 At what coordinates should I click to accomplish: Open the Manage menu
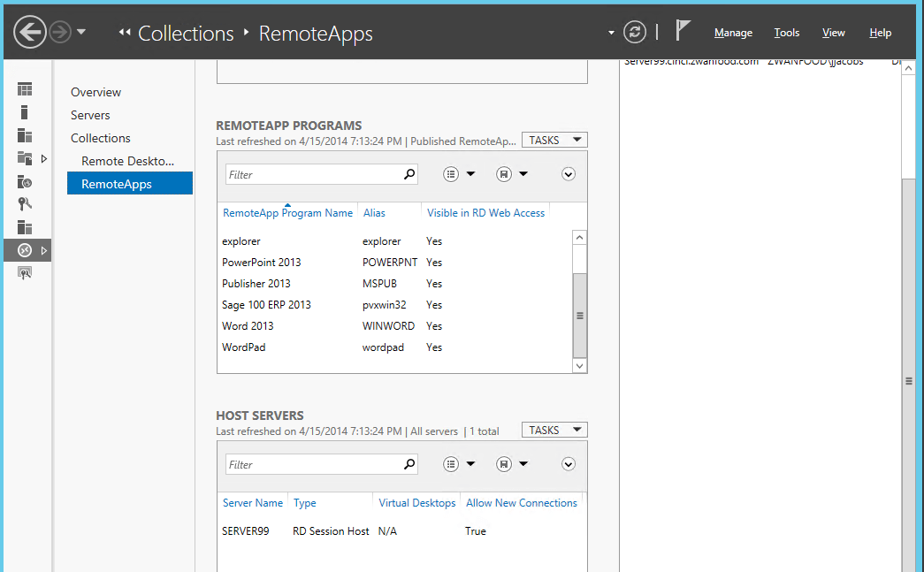(x=733, y=33)
